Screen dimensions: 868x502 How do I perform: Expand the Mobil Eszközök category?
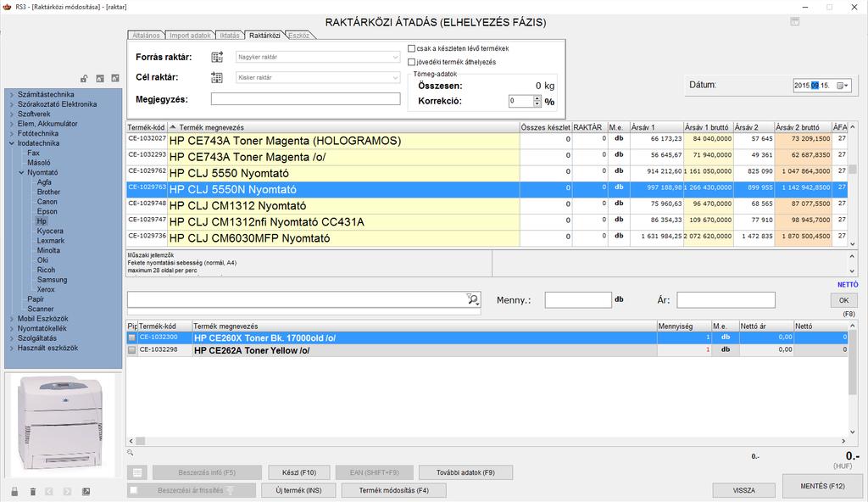[12, 319]
